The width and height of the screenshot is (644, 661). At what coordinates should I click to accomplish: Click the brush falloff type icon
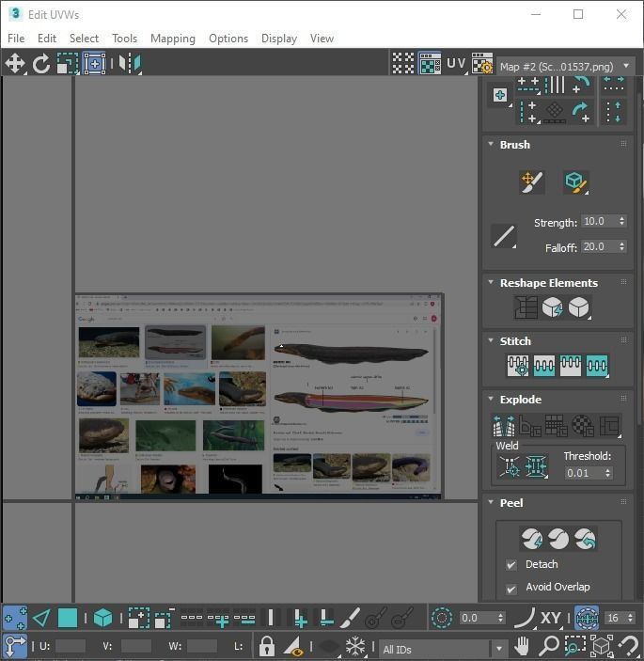pos(504,236)
